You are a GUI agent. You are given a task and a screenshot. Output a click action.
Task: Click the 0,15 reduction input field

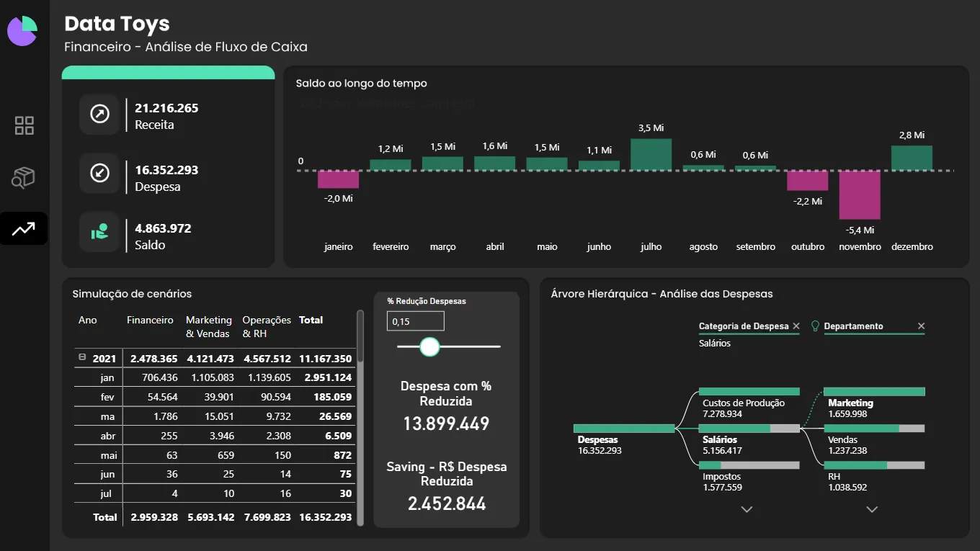pos(416,321)
